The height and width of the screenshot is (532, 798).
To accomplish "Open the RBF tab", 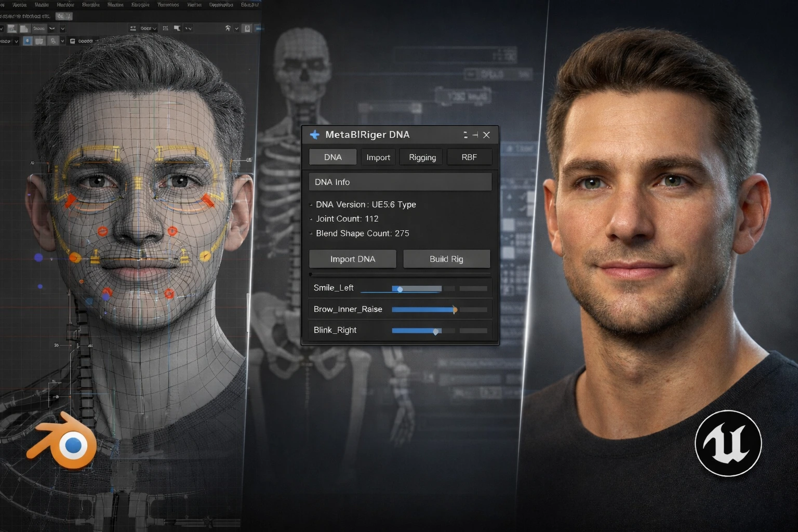I will [x=469, y=157].
